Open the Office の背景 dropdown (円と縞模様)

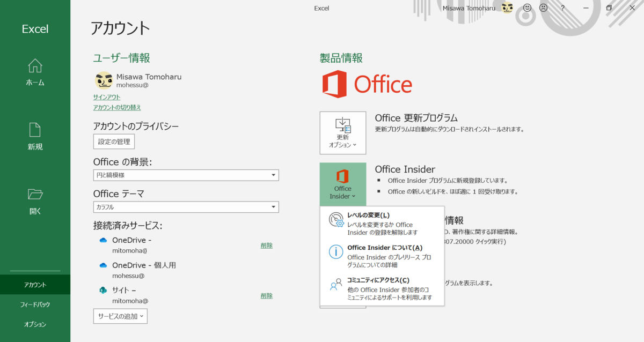click(x=186, y=175)
